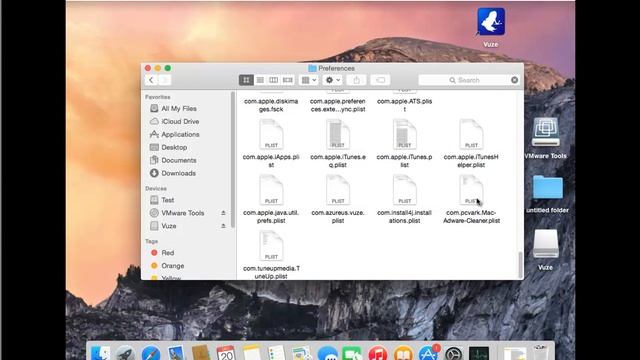The height and width of the screenshot is (360, 640).
Task: Open Launchpad from the Dock
Action: [125, 353]
